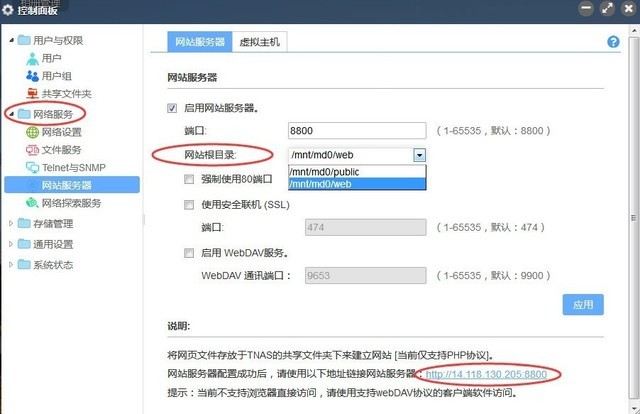Click the 端口 8800 input field
Screen dimensions: 640x414
[357, 131]
